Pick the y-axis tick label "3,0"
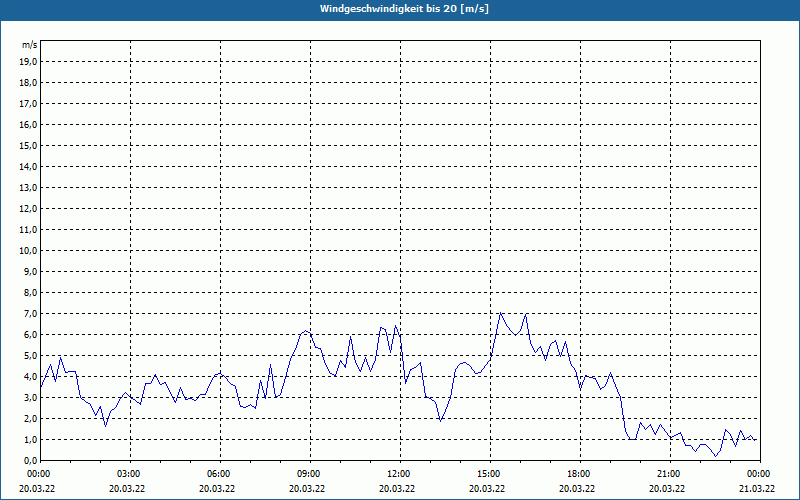This screenshot has width=800, height=500. [x=31, y=397]
